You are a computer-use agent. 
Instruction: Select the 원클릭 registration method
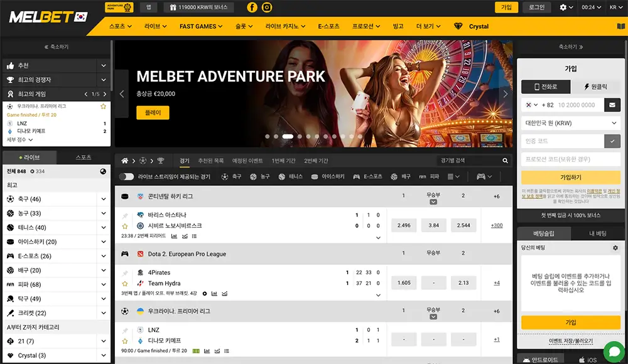(x=595, y=87)
